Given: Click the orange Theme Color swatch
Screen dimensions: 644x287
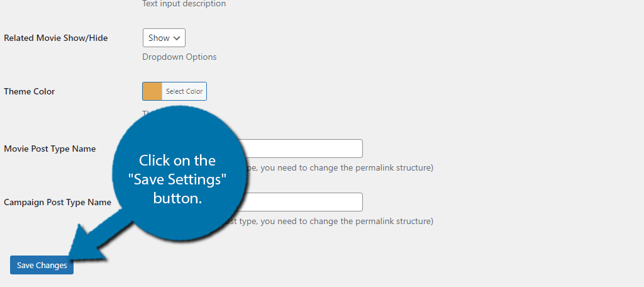Looking at the screenshot, I should click(x=152, y=91).
